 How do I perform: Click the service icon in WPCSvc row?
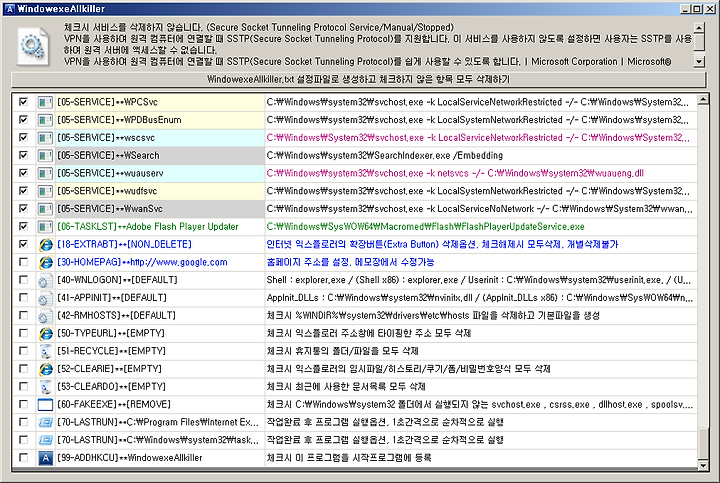pos(45,102)
